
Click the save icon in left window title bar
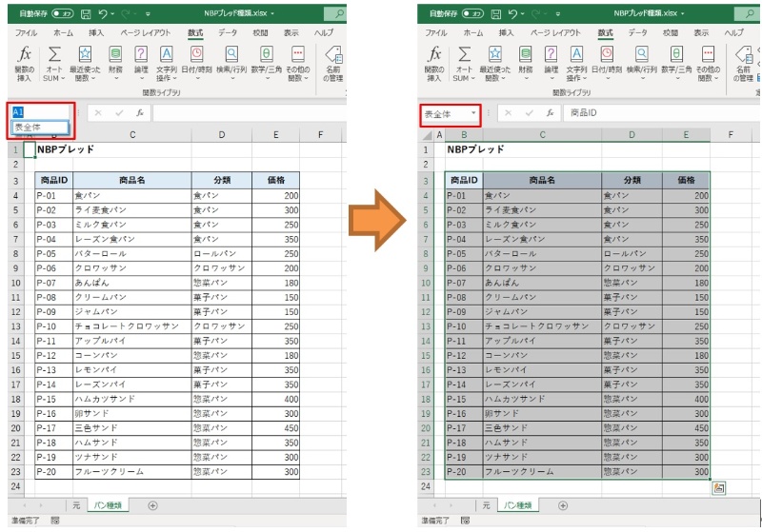pos(86,14)
